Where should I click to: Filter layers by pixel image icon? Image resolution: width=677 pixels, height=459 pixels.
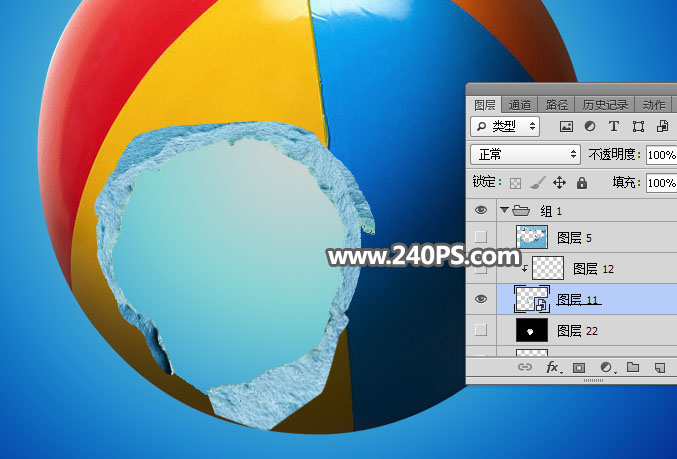pyautogui.click(x=566, y=127)
